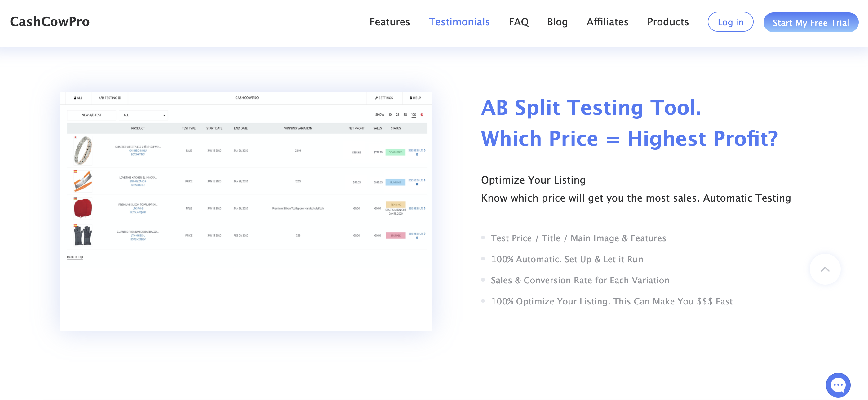The height and width of the screenshot is (400, 868).
Task: Click the trash icon in the Completed row
Action: tap(417, 154)
